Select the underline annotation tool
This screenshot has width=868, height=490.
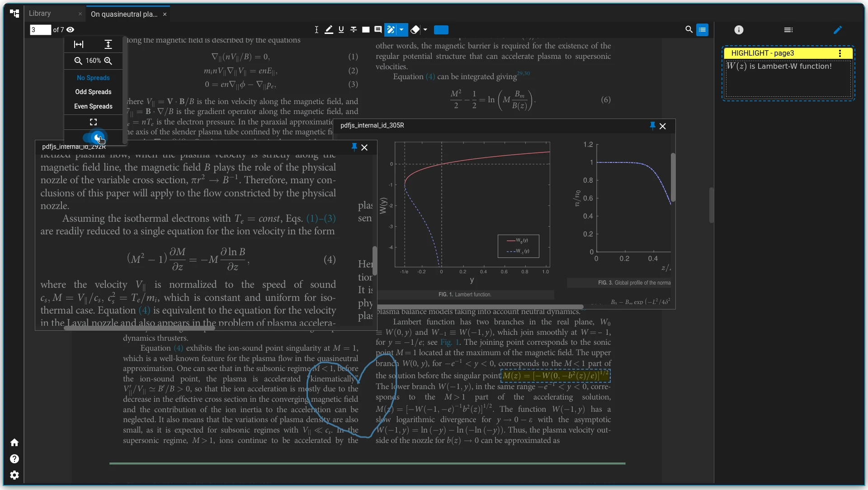[x=341, y=30]
